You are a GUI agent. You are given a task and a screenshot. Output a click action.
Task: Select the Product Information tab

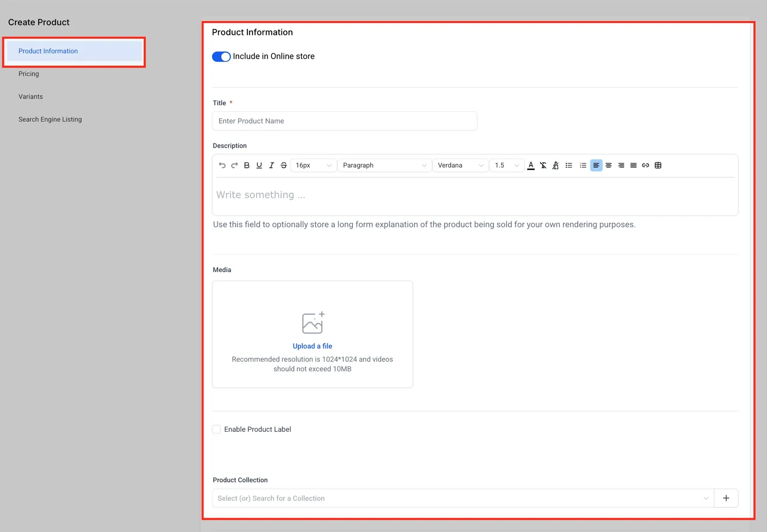75,51
